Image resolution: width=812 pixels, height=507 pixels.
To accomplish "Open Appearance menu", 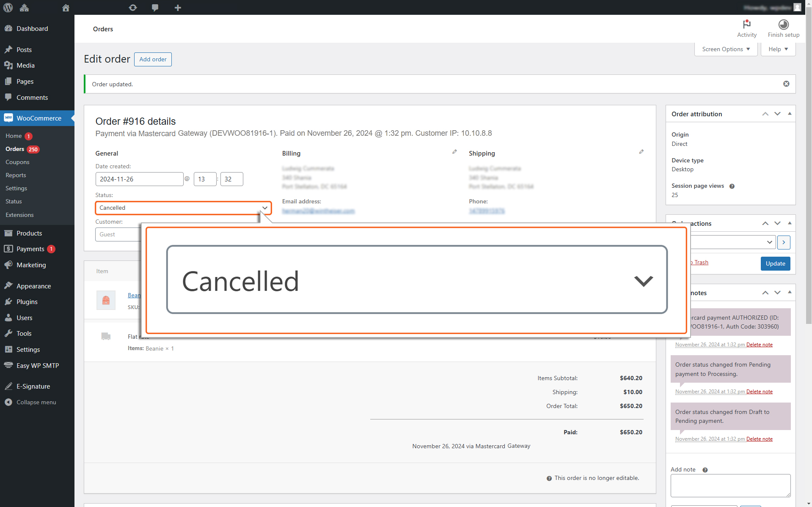I will 37,286.
